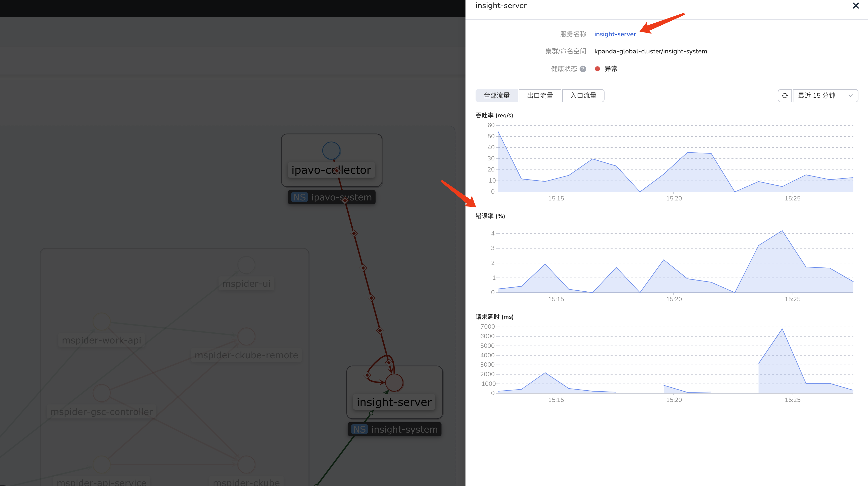Click the throughput chart peak near 15:20
Screen dimensions: 868x486
(x=688, y=153)
